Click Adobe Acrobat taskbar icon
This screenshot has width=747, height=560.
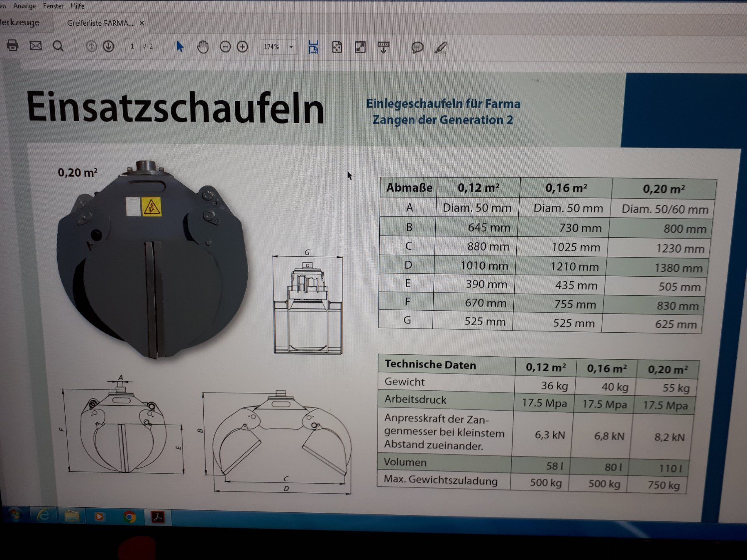click(158, 517)
